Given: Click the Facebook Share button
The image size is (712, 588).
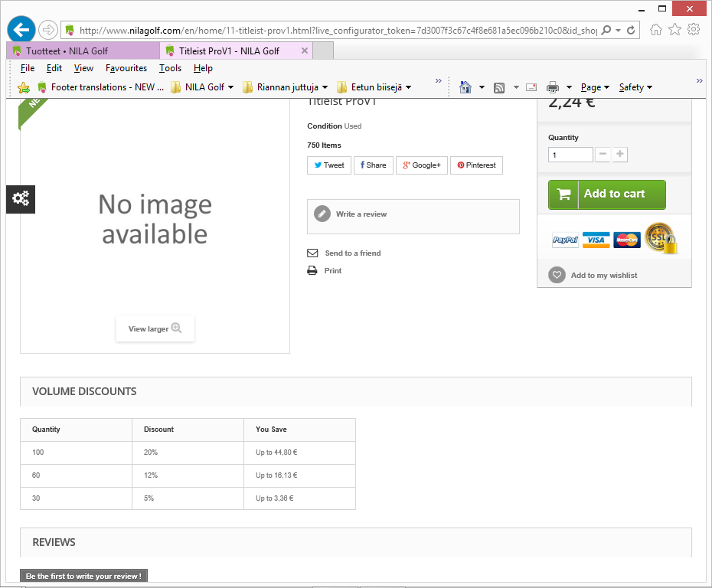Looking at the screenshot, I should pyautogui.click(x=374, y=165).
